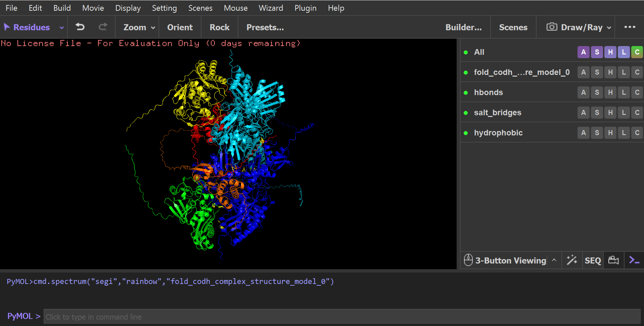Open Action menu for fold_codh model
Viewport: 644px width, 326px height.
pos(584,72)
